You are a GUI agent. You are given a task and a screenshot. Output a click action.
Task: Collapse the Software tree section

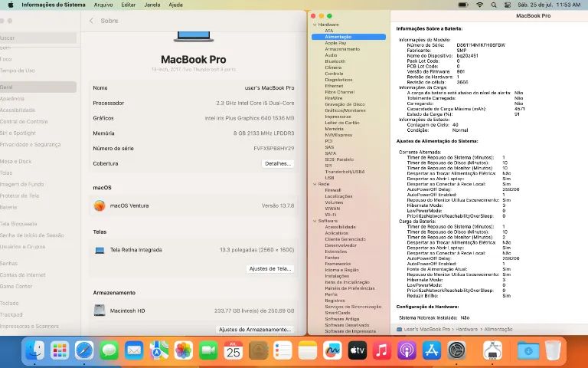coord(315,221)
